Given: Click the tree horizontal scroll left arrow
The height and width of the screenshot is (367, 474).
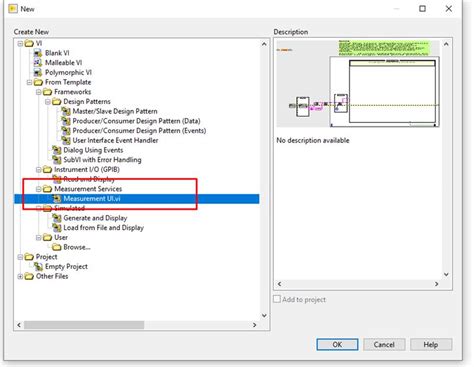Looking at the screenshot, I should point(19,325).
